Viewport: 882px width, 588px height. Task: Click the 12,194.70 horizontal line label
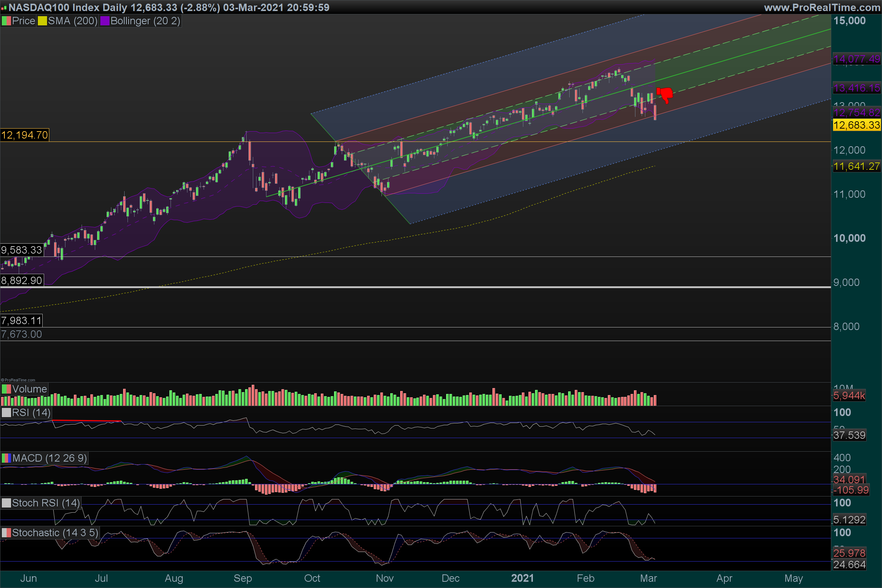click(24, 135)
